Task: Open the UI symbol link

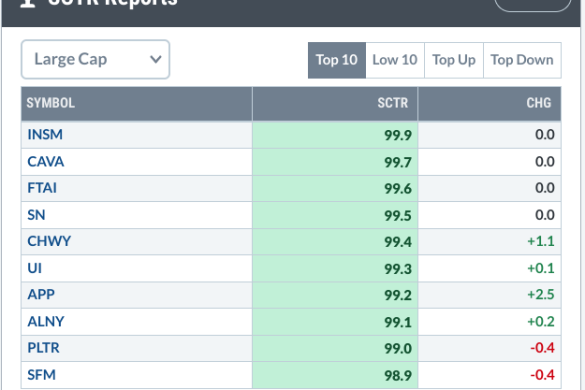Action: coord(34,269)
